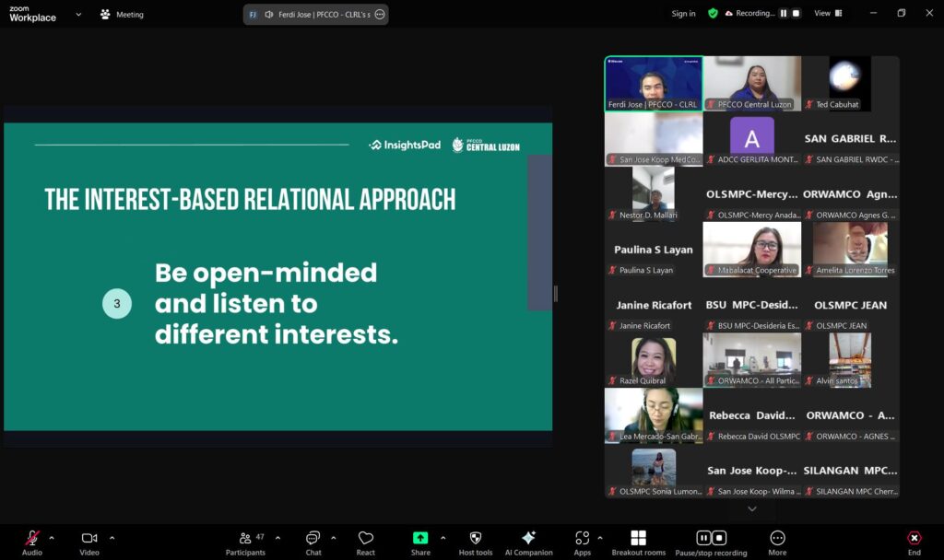Click the numbered 3 circle on the slide
944x560 pixels.
pyautogui.click(x=117, y=304)
